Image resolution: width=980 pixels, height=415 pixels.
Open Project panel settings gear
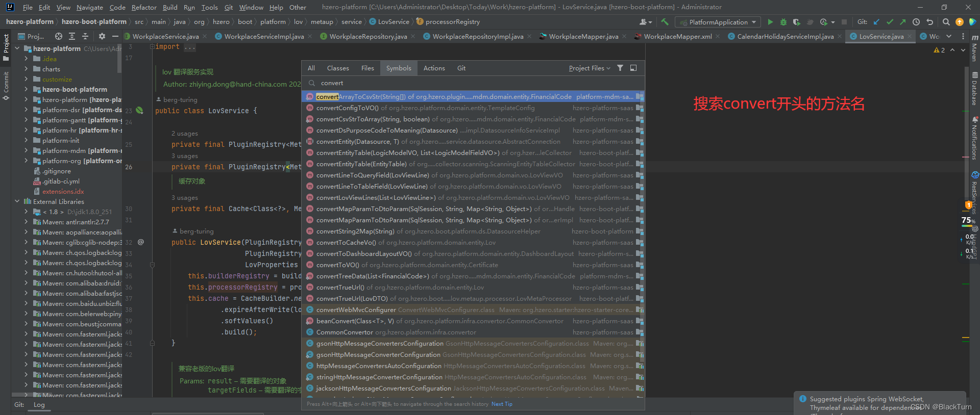pyautogui.click(x=102, y=36)
